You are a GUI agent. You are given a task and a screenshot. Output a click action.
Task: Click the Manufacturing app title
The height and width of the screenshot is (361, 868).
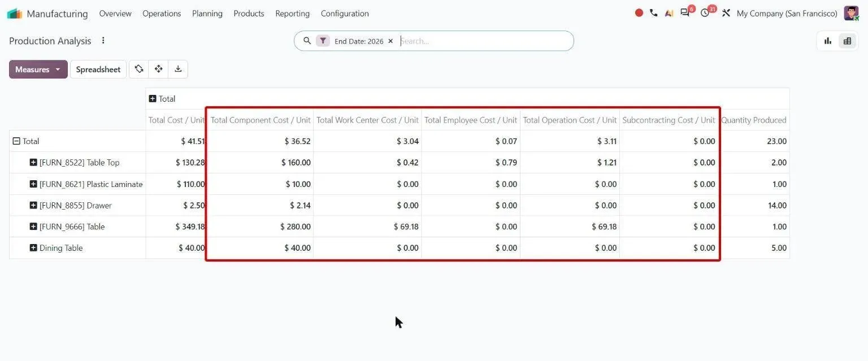coord(57,14)
